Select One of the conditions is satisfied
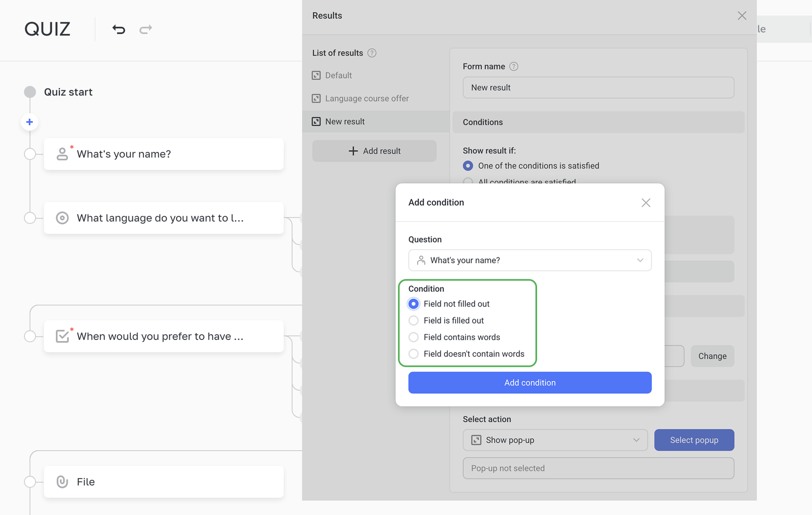The width and height of the screenshot is (812, 515). coord(468,166)
